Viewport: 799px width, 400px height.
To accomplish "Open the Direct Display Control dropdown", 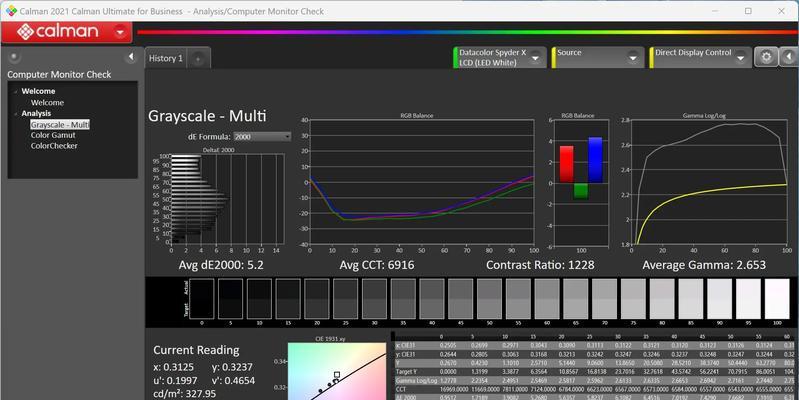I will point(741,58).
